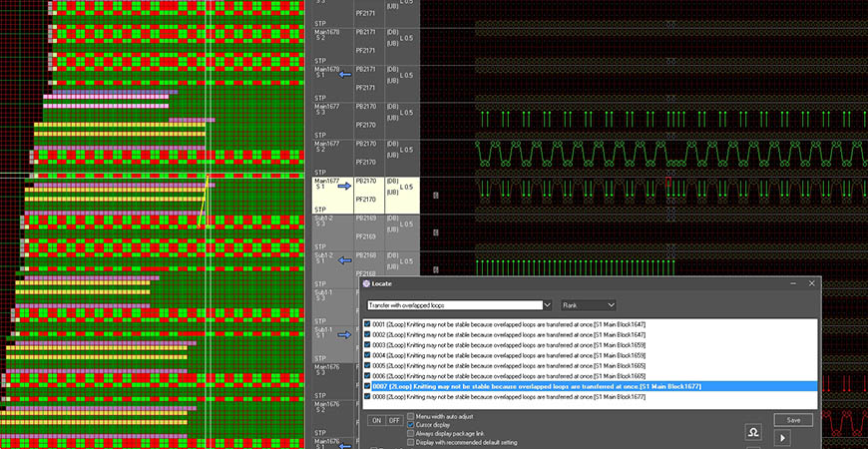Viewport: 868px width, 449px height.
Task: Click STP label in the highlighted Main1677 S1 row
Action: [319, 210]
